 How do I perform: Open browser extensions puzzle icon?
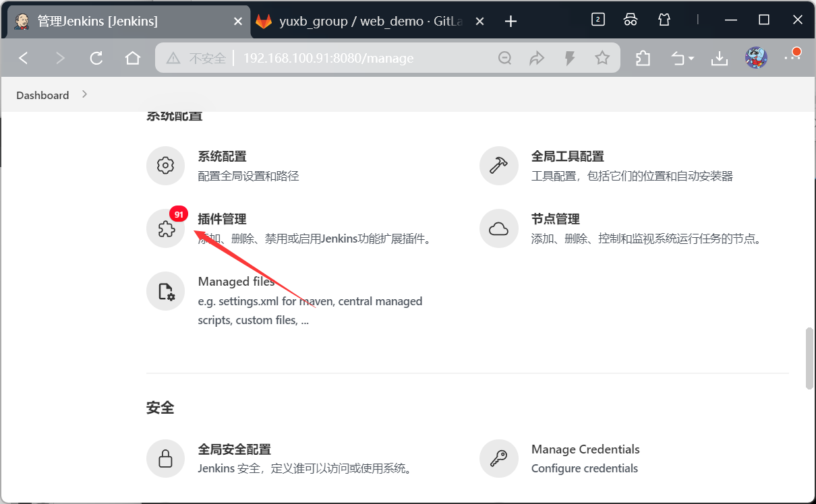coord(643,59)
